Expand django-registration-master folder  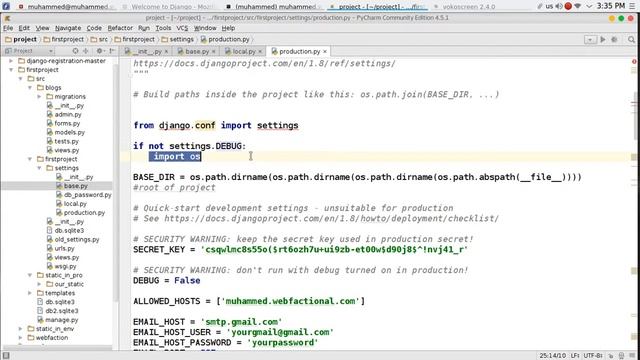click(11, 61)
